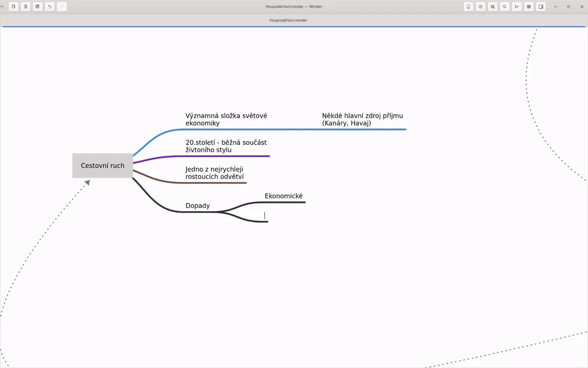Toggle focus mode with target icon

coord(480,6)
